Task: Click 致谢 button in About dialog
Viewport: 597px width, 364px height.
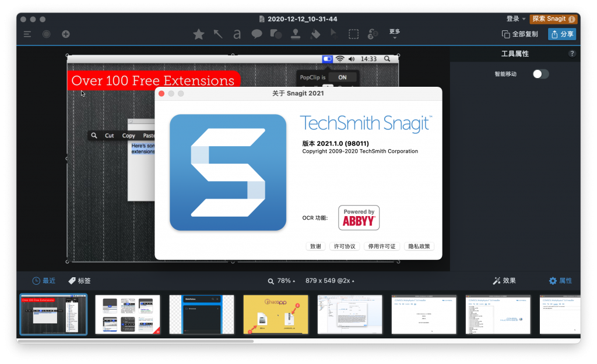Action: tap(315, 246)
